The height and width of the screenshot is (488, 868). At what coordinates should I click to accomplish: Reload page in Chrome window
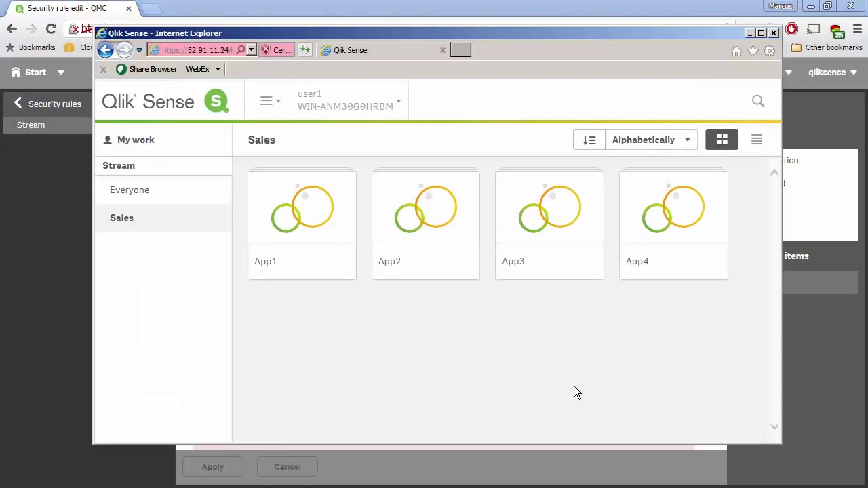51,28
